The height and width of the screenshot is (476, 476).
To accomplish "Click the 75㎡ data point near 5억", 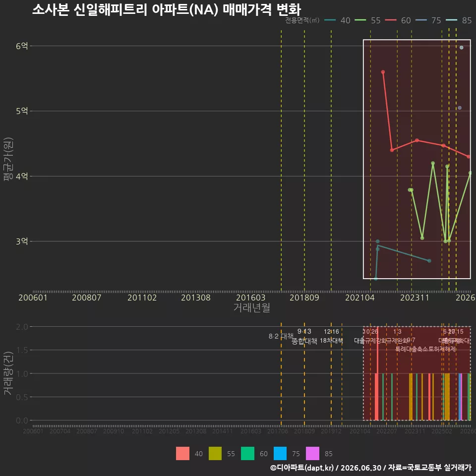I will [460, 108].
